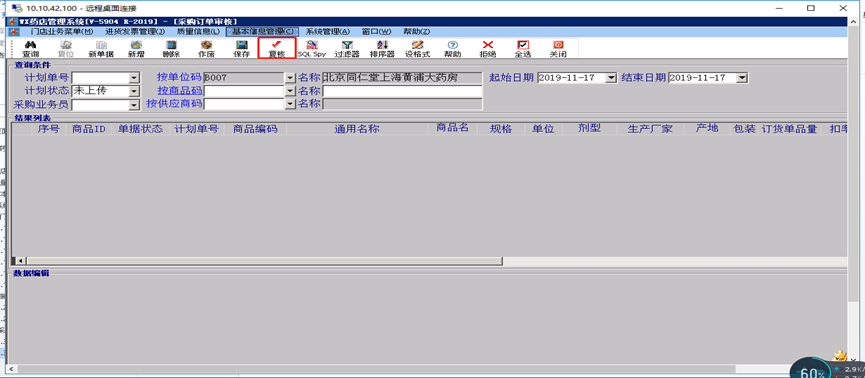Click the 按供应商码 input field
This screenshot has height=378, width=865.
(244, 104)
